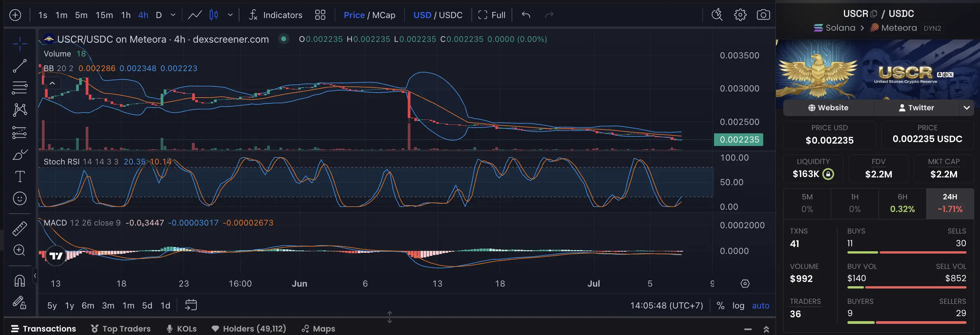Select the trend line drawing tool

(20, 66)
